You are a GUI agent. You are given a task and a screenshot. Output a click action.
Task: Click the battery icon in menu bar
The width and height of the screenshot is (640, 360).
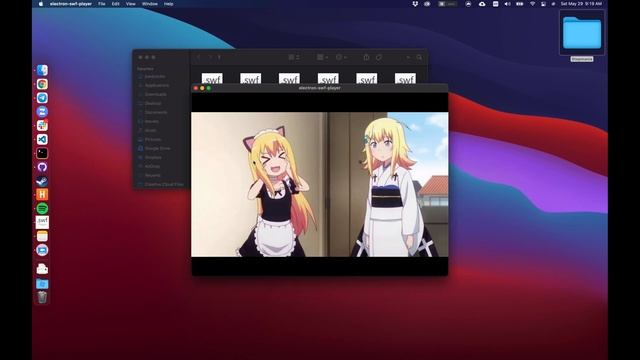pyautogui.click(x=520, y=4)
